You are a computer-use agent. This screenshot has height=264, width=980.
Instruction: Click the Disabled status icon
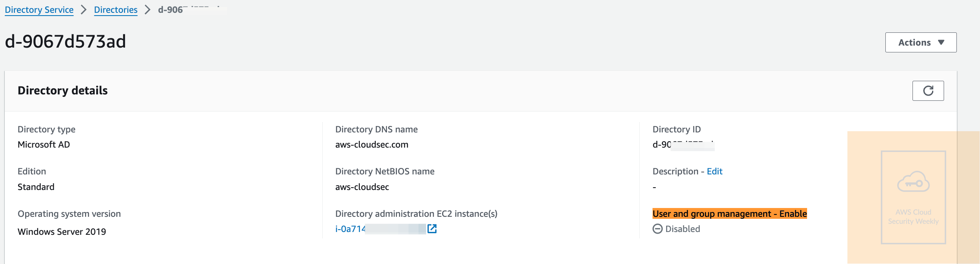657,229
